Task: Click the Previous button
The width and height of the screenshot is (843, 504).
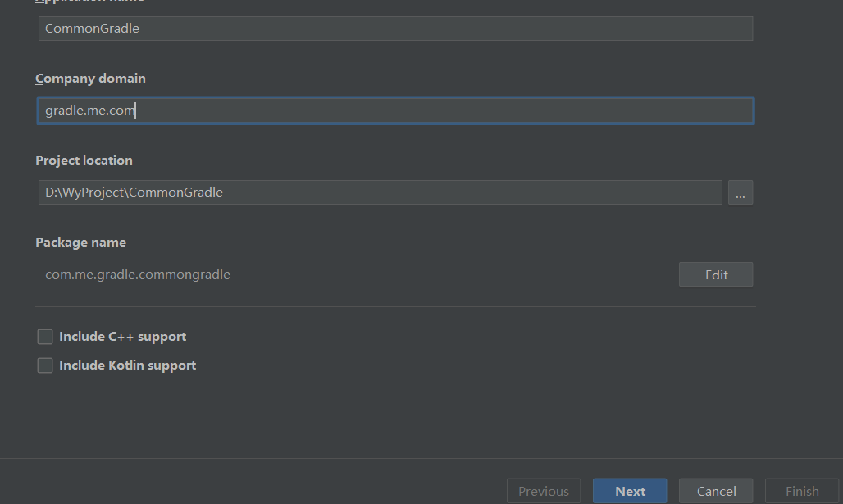Action: tap(544, 491)
